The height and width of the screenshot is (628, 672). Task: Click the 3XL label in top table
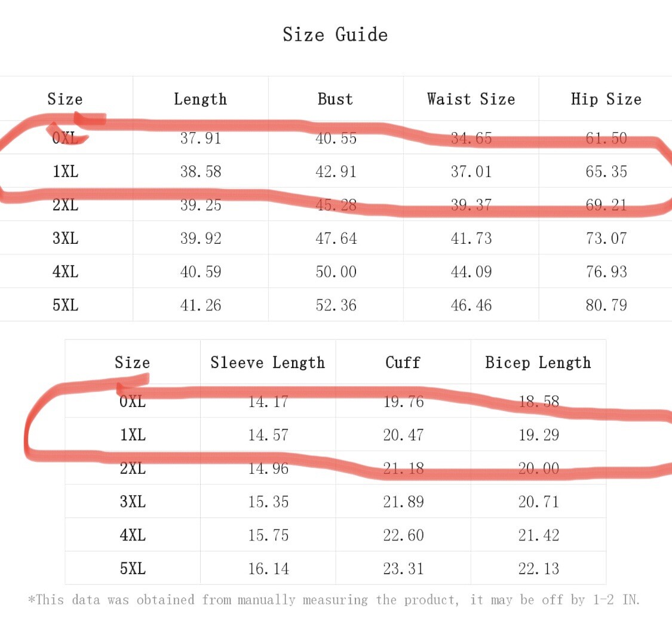click(66, 238)
